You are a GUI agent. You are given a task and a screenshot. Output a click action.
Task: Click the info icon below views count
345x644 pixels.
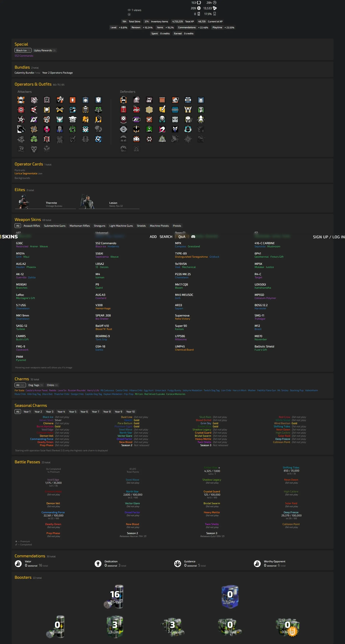[129, 15]
